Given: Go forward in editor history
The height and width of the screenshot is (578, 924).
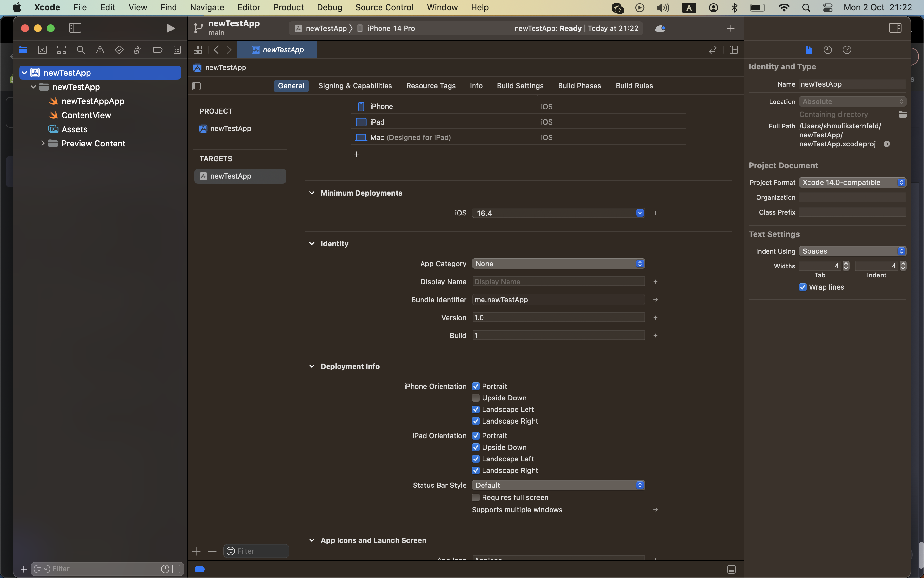Looking at the screenshot, I should point(229,50).
